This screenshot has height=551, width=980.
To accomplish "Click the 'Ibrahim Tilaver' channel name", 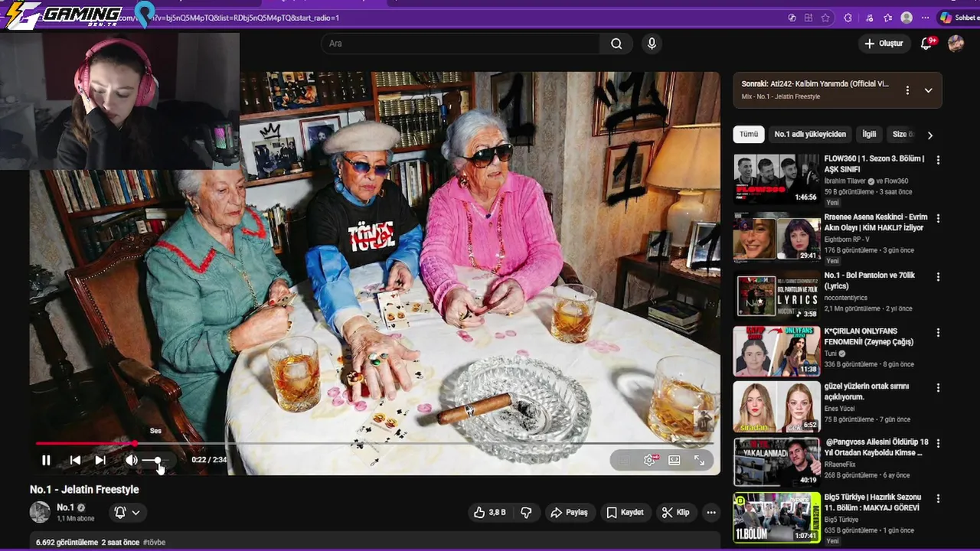I will (845, 181).
